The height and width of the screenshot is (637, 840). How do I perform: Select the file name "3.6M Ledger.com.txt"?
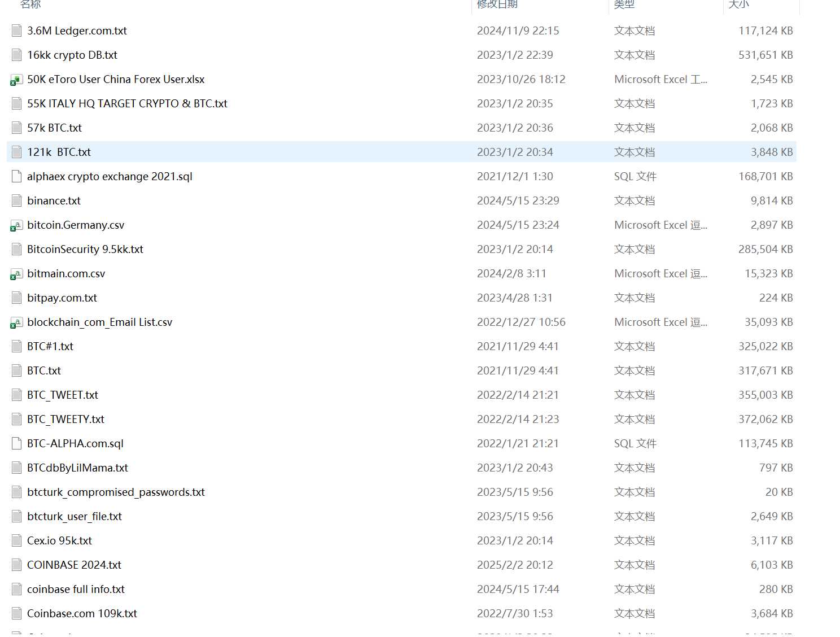click(x=77, y=30)
